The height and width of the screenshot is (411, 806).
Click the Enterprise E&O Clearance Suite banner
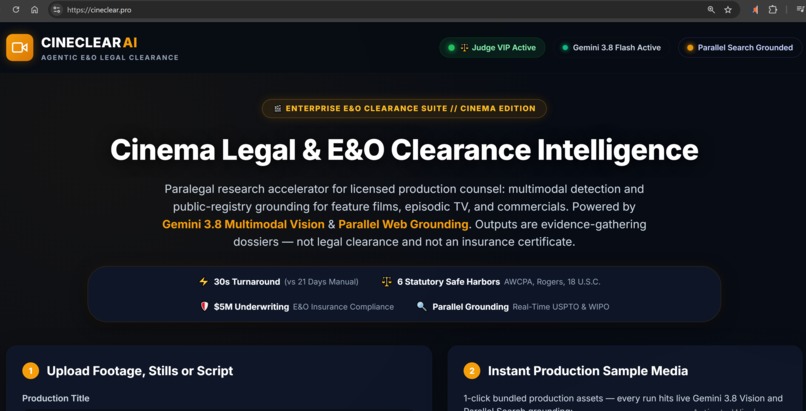coord(404,109)
